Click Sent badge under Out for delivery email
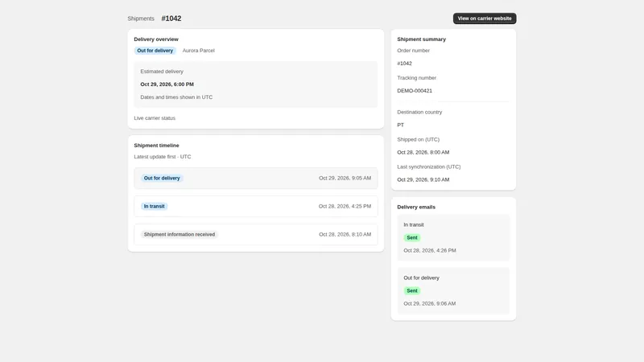This screenshot has width=644, height=362. click(412, 291)
